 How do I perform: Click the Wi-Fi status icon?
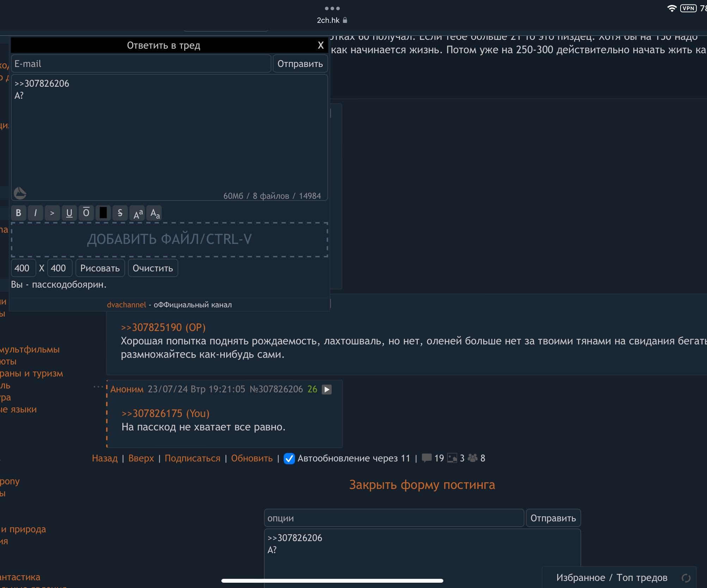pos(672,8)
